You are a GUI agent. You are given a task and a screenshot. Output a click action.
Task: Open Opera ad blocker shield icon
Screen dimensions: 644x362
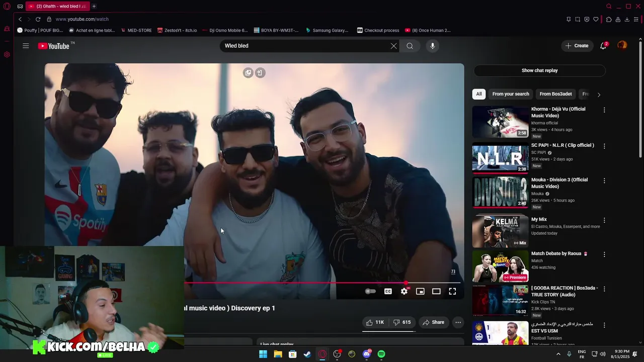[x=587, y=19]
